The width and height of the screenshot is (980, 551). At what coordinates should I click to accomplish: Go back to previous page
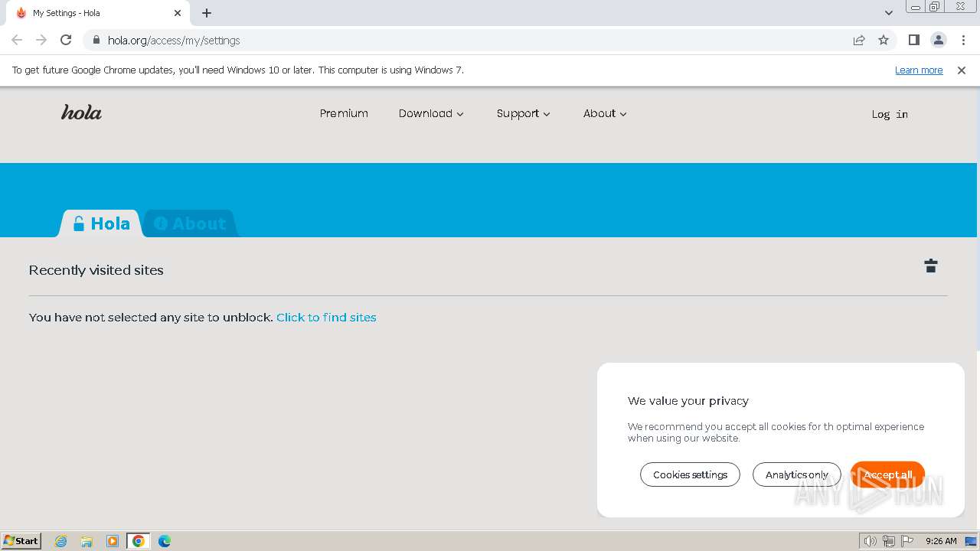tap(17, 40)
